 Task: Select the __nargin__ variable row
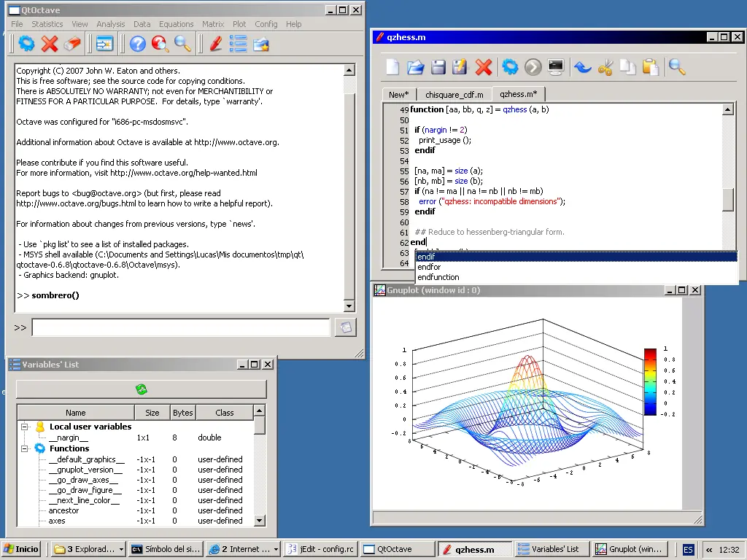(x=135, y=437)
